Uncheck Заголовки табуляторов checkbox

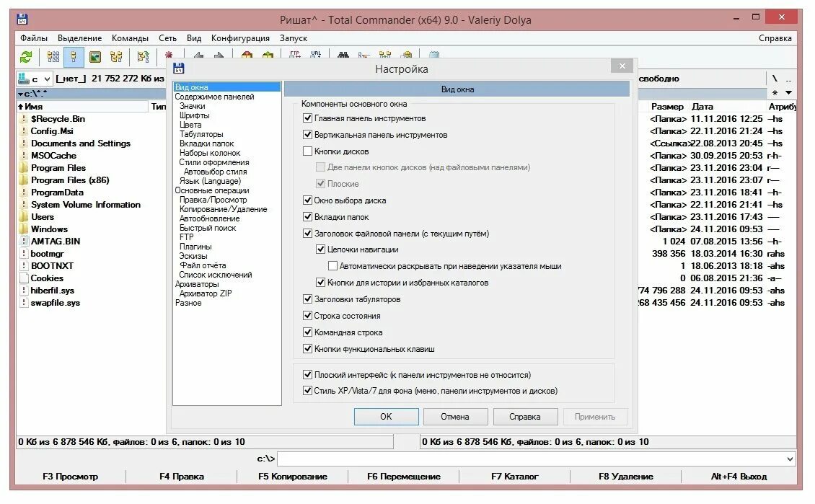(x=307, y=299)
